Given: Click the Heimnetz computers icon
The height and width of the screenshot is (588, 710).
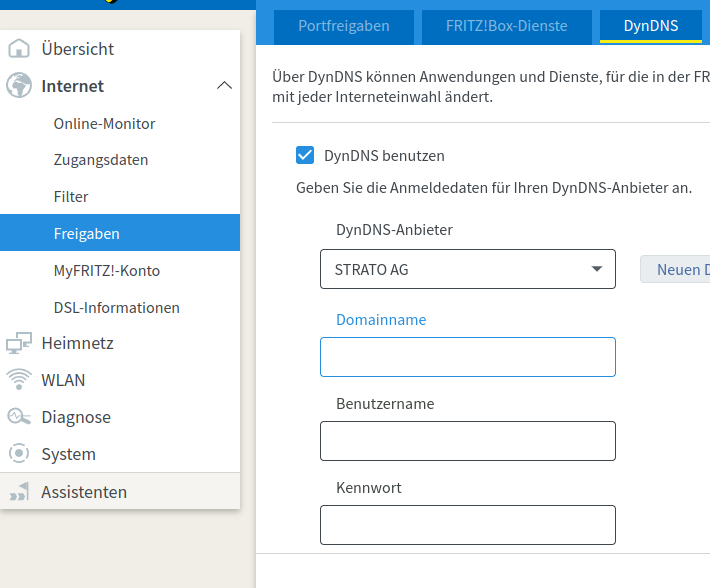Looking at the screenshot, I should [x=19, y=343].
